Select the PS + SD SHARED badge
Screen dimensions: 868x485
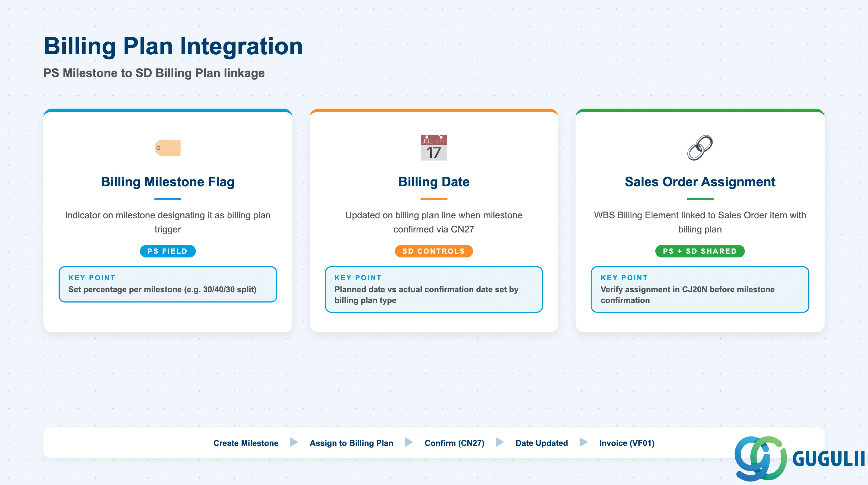point(700,251)
